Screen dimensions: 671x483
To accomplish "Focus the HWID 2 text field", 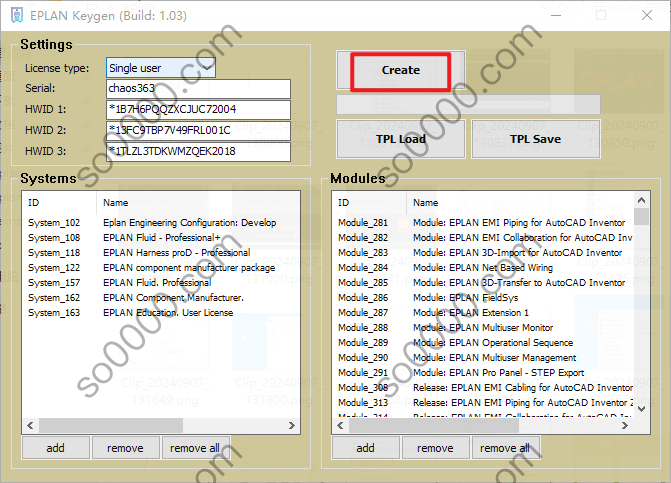I will (198, 130).
